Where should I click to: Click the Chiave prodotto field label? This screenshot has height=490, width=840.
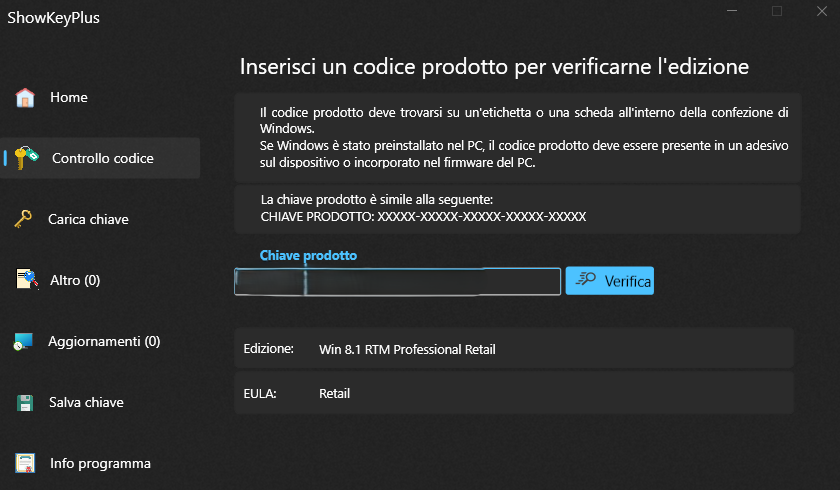coord(308,255)
